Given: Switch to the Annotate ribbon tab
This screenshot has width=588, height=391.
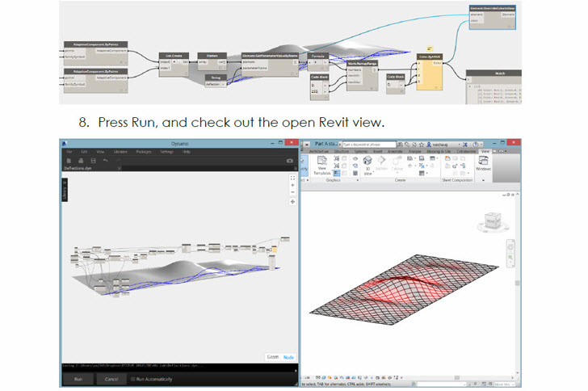Looking at the screenshot, I should point(395,151).
